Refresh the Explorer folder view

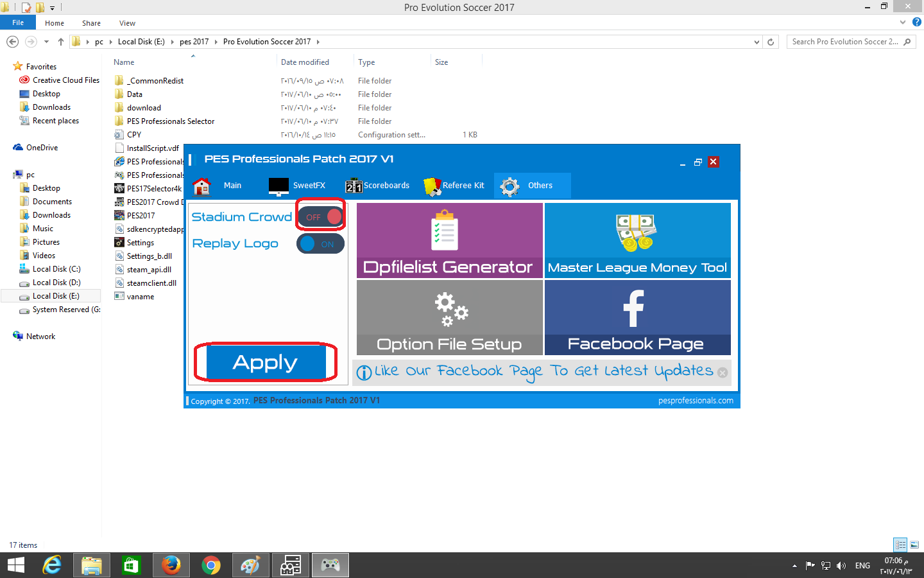[771, 42]
